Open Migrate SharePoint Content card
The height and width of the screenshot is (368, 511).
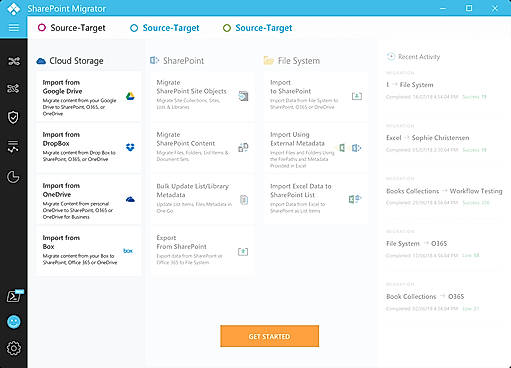click(x=202, y=148)
